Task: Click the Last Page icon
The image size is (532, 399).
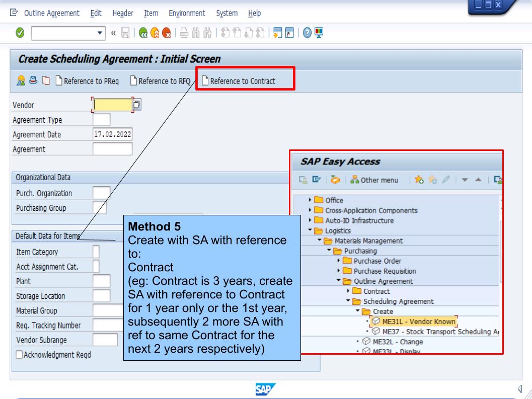Action: tap(260, 33)
